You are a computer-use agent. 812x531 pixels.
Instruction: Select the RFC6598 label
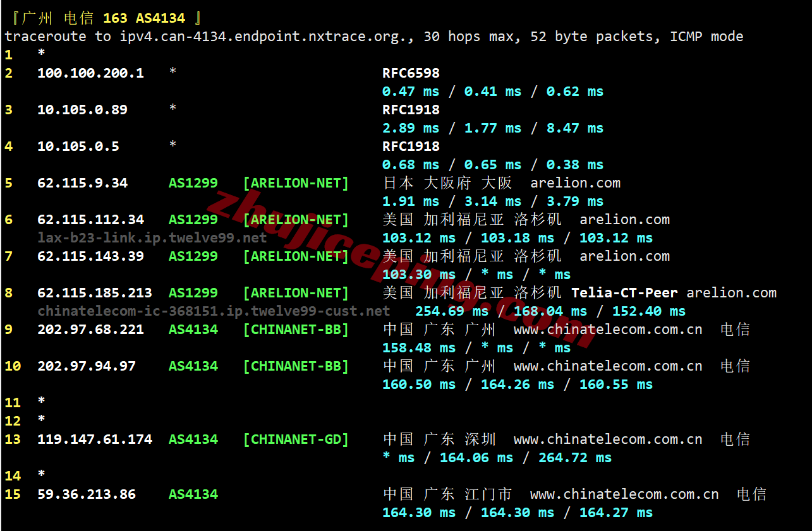point(411,73)
